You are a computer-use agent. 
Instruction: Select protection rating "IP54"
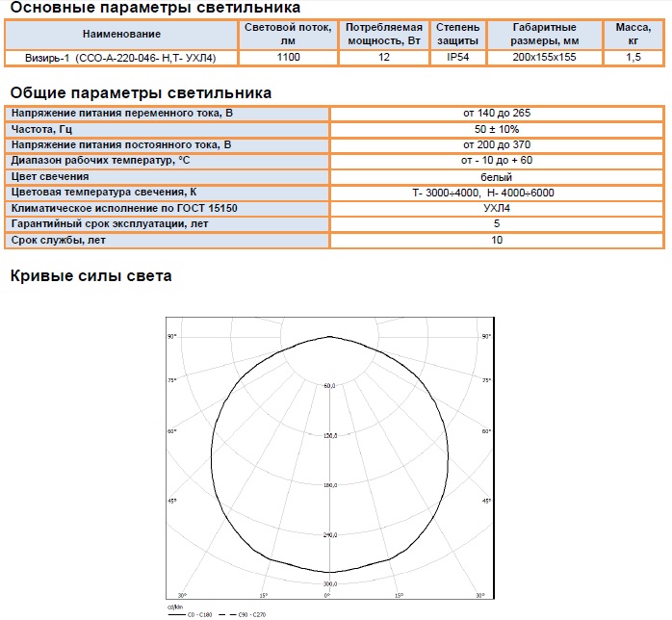click(457, 57)
